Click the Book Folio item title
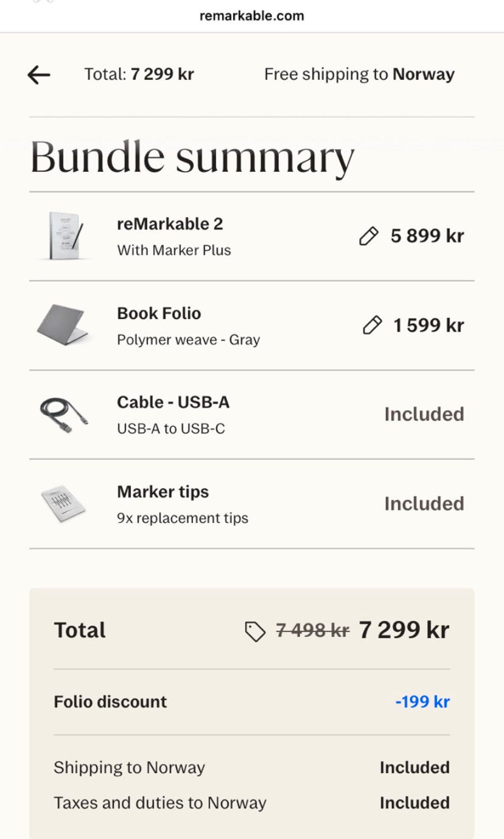Screen dimensions: 504x839 (x=159, y=314)
